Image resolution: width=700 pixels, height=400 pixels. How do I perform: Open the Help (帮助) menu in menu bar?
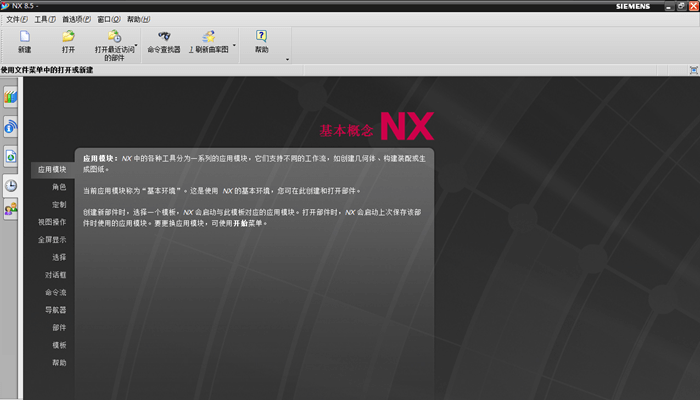tap(138, 19)
